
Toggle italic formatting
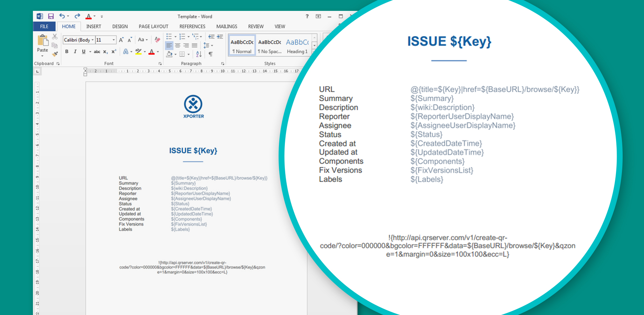(x=75, y=52)
